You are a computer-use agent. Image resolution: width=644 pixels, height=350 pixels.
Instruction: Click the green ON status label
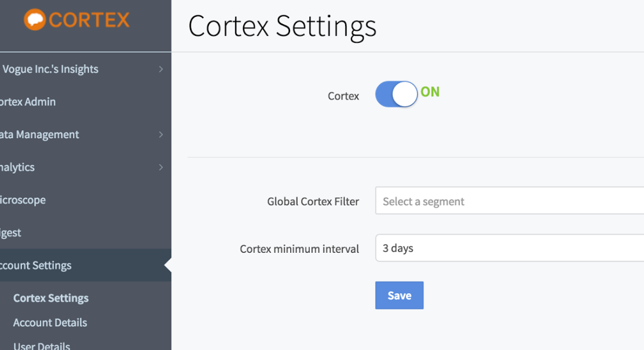click(430, 92)
